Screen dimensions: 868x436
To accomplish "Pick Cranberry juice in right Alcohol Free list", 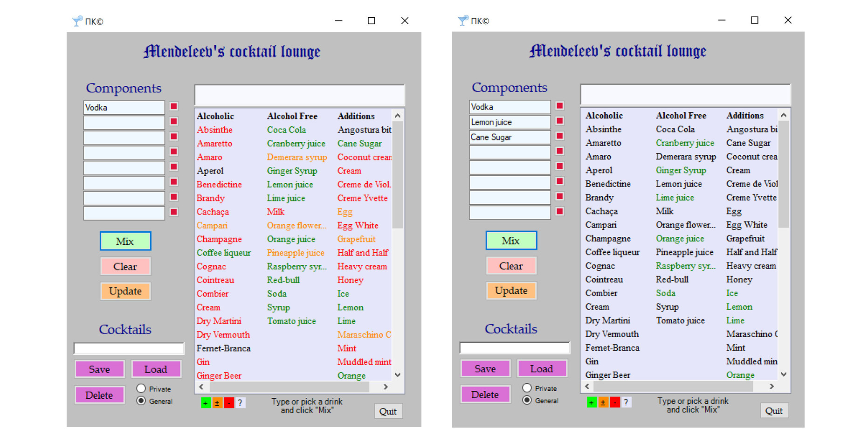I will coord(685,143).
